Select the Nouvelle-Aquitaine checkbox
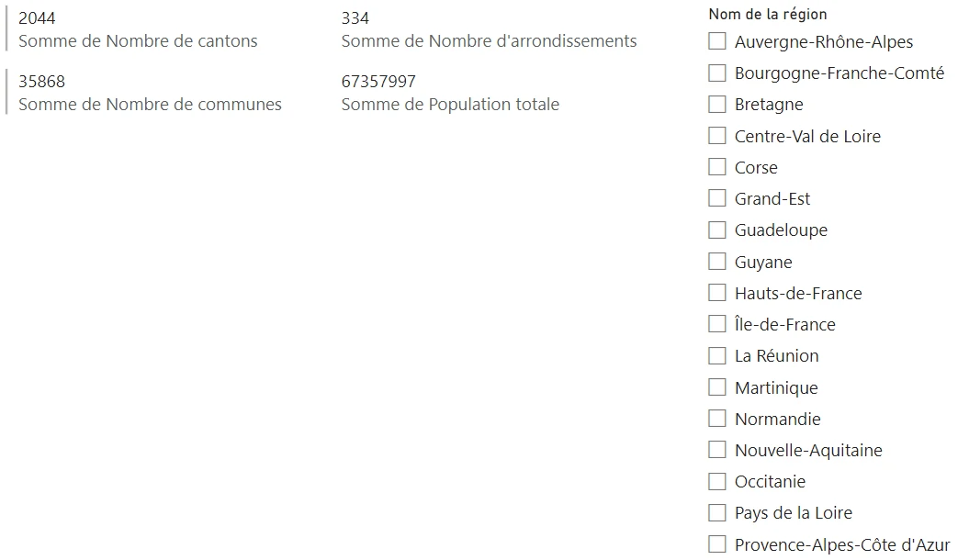 click(717, 450)
